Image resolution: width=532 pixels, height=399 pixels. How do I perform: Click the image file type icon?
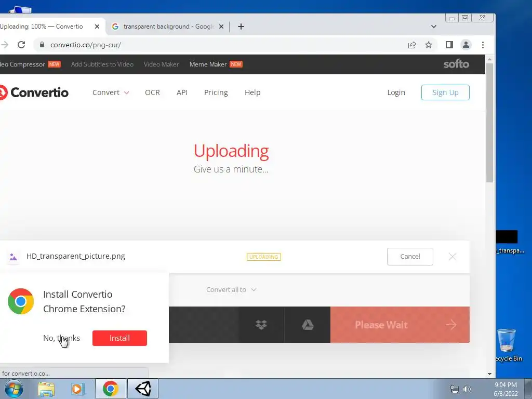pos(13,257)
